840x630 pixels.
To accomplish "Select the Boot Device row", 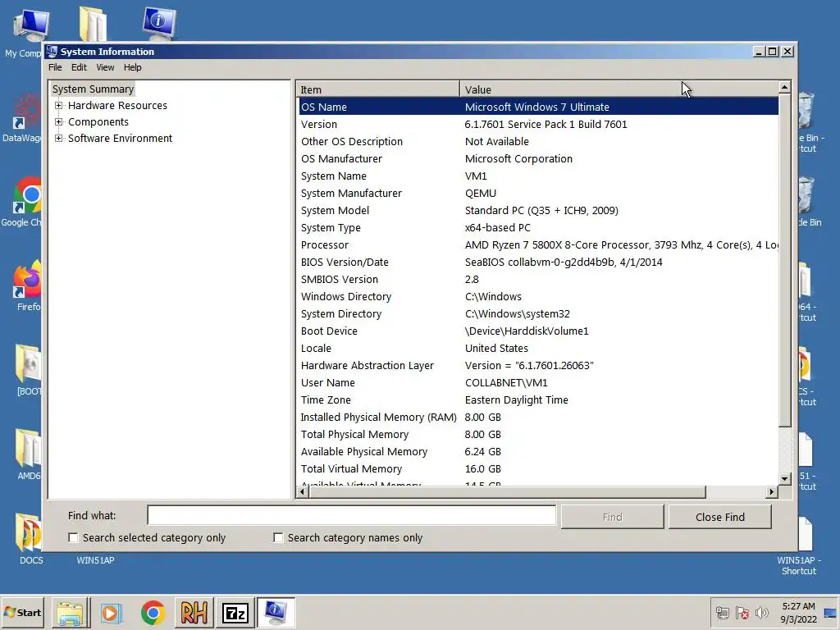I will (538, 331).
